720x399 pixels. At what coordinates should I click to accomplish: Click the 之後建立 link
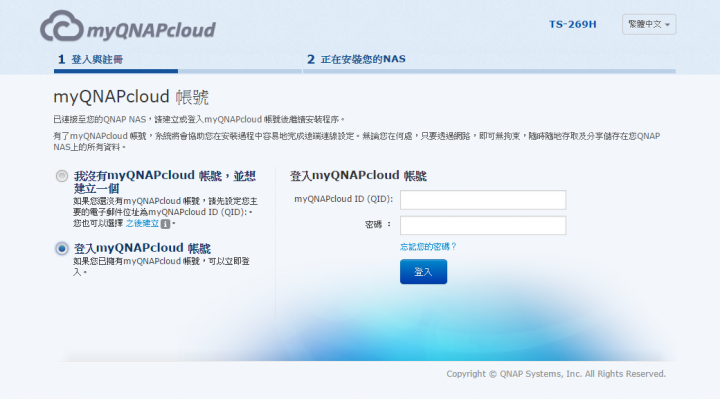142,224
